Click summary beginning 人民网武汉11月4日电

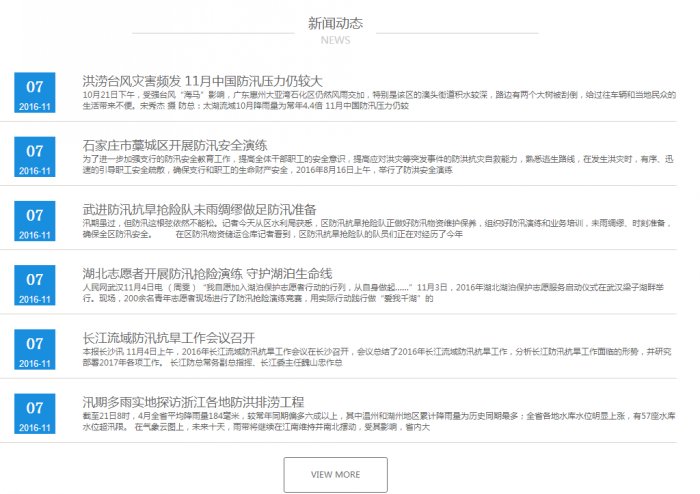(x=378, y=292)
